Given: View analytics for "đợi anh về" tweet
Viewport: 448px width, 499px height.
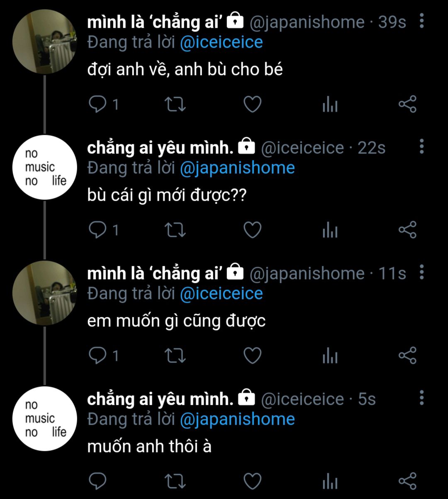Looking at the screenshot, I should pyautogui.click(x=330, y=104).
